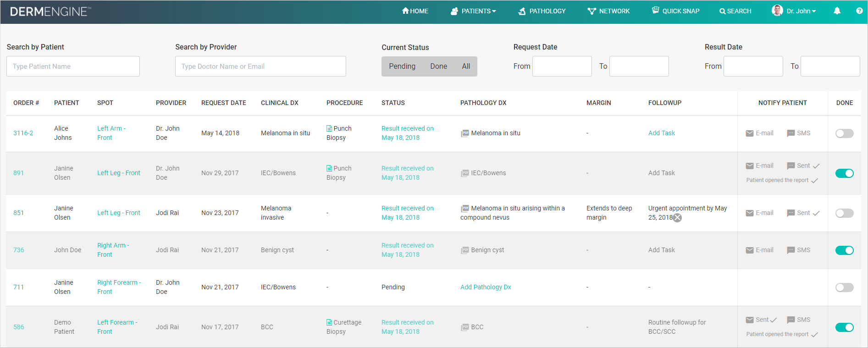Open procedure document icon for Curettage Biopsy
This screenshot has width=868, height=348.
pos(329,322)
